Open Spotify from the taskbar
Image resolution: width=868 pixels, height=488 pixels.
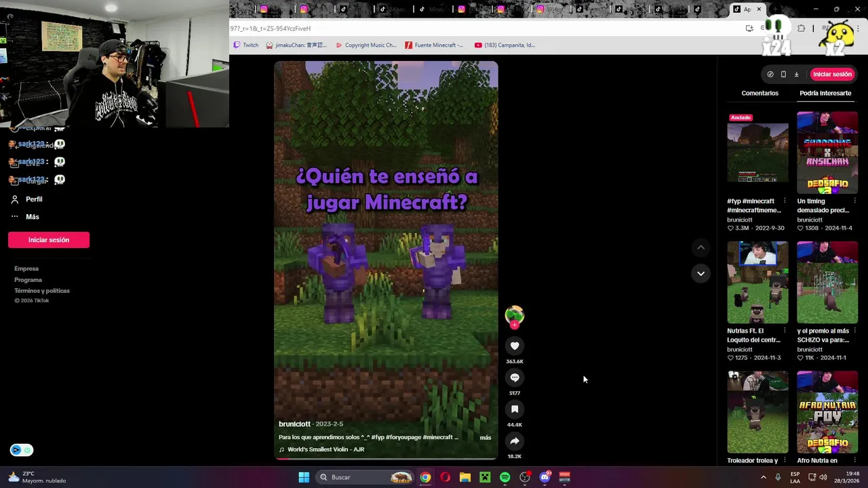(505, 477)
